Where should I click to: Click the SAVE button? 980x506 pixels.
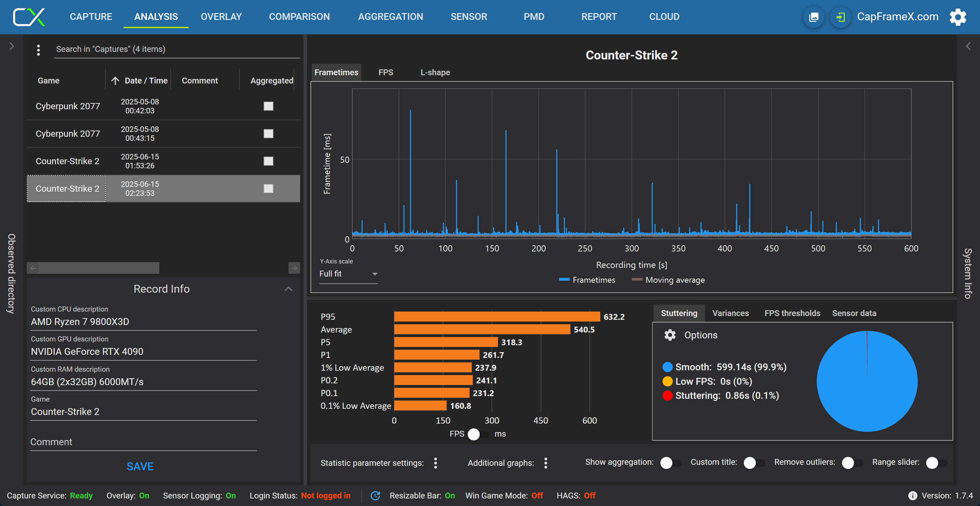tap(140, 466)
